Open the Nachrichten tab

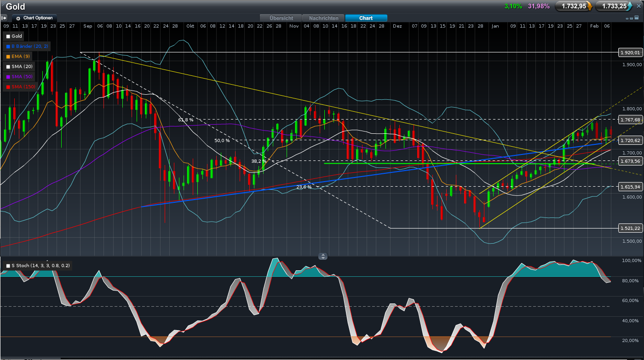(x=323, y=18)
